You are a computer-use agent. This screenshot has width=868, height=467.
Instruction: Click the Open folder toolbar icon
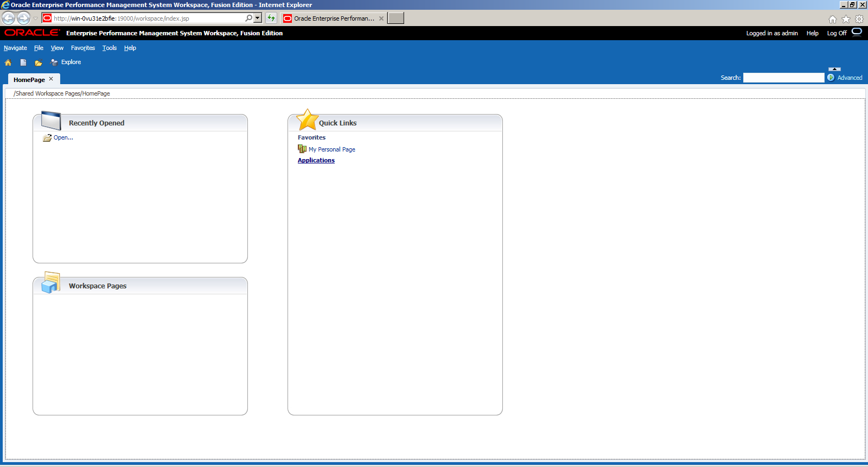coord(39,63)
